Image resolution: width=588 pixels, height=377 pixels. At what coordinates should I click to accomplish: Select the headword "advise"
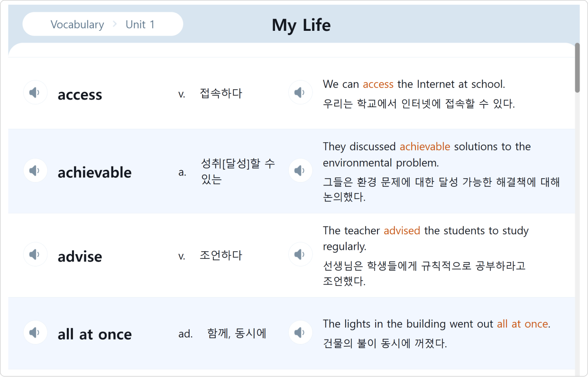click(80, 257)
